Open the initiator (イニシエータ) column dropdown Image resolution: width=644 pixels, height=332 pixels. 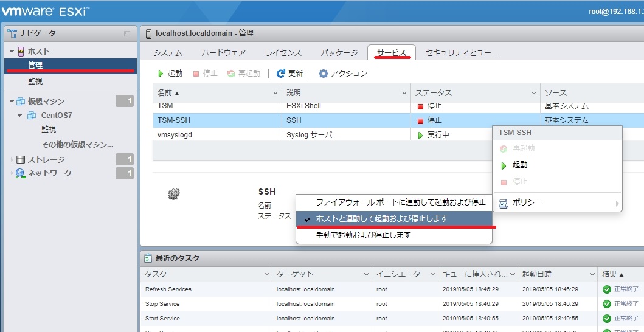(432, 274)
